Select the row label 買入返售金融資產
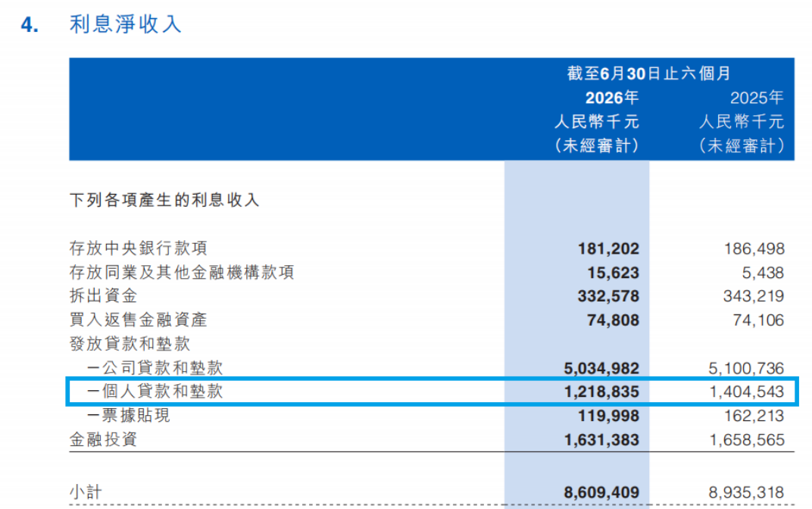Screen dimensions: 812x509 coord(139,320)
